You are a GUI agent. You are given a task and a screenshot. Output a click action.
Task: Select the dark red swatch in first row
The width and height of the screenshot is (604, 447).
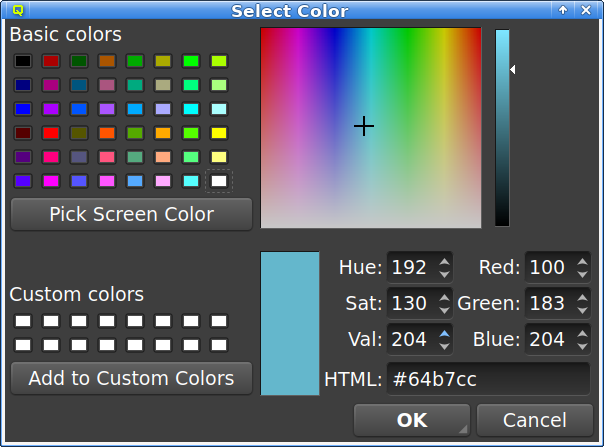coord(51,61)
